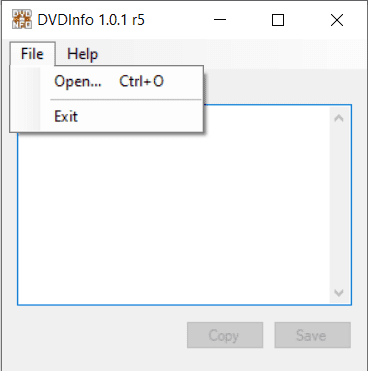This screenshot has width=368, height=371.
Task: Maximize the DVDInfo window
Action: [x=278, y=20]
